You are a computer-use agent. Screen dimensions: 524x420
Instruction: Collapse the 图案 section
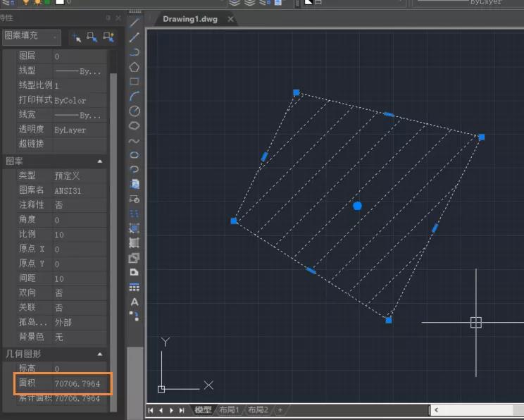[99, 161]
